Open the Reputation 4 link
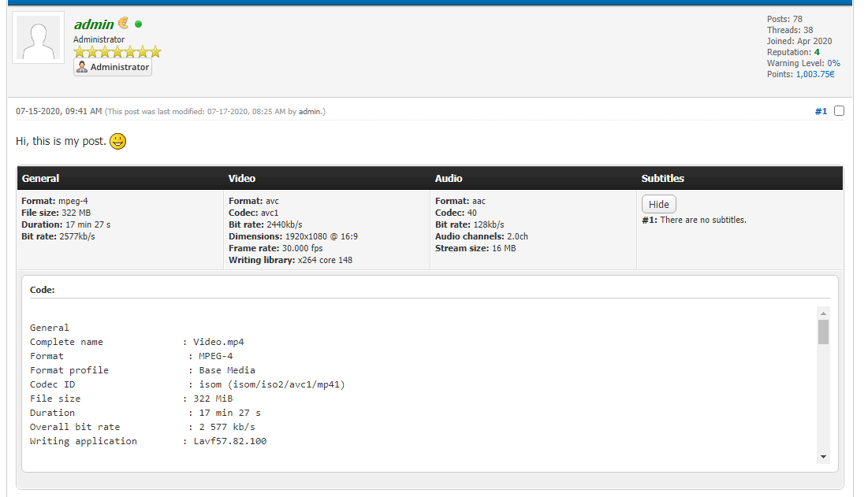The image size is (868, 497). point(817,52)
